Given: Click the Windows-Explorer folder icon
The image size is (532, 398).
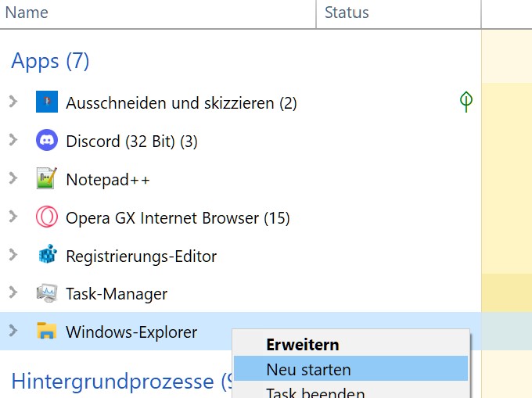Looking at the screenshot, I should [47, 332].
